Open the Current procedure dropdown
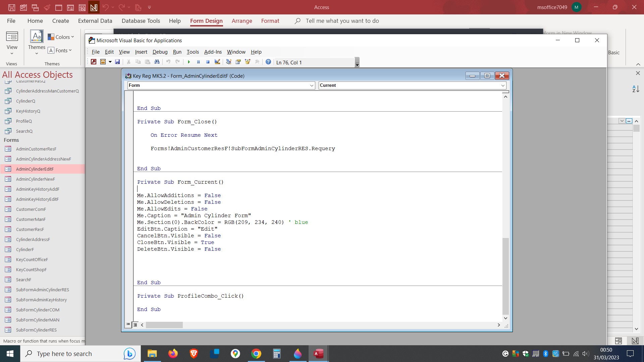 (503, 85)
